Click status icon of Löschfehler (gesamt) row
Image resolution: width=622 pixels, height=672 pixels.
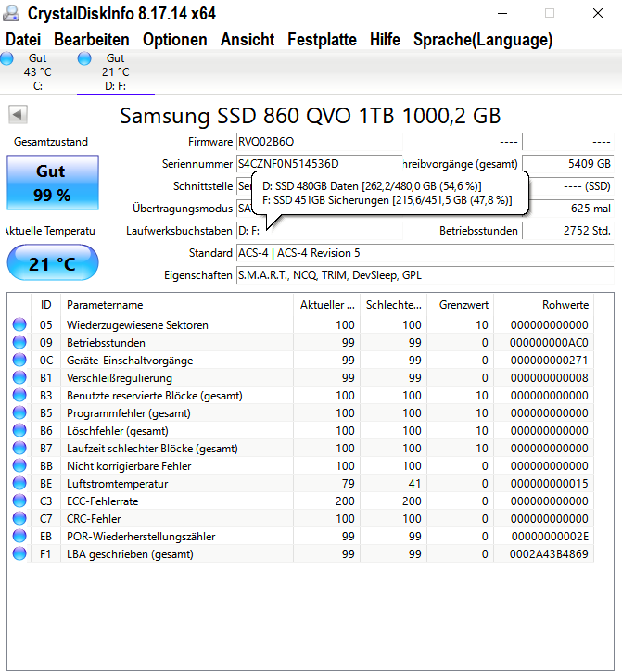19,430
